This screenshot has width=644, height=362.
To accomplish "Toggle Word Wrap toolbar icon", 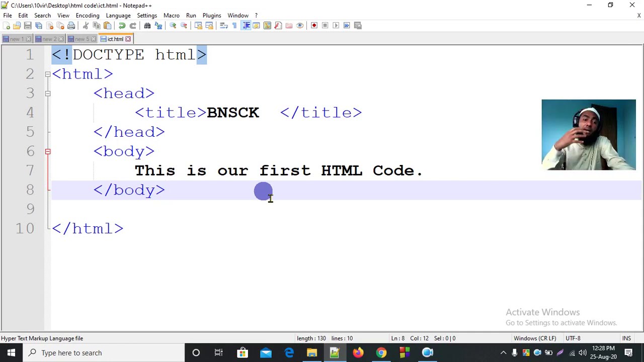I will (x=224, y=26).
